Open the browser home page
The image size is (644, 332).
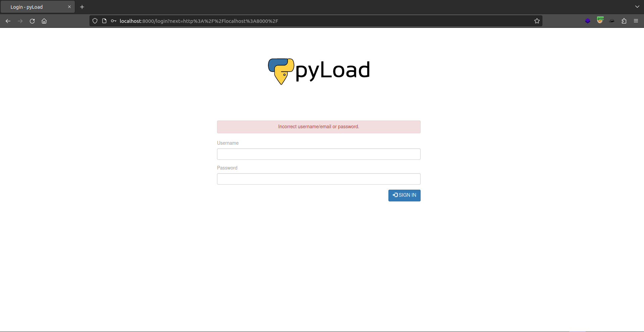[x=44, y=21]
